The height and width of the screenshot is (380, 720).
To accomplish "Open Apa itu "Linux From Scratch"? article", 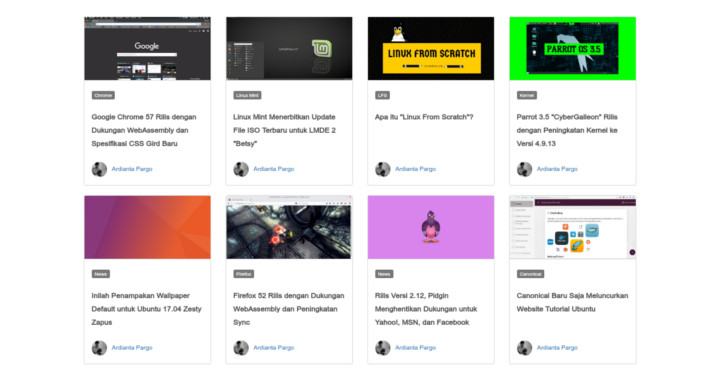I will 424,117.
